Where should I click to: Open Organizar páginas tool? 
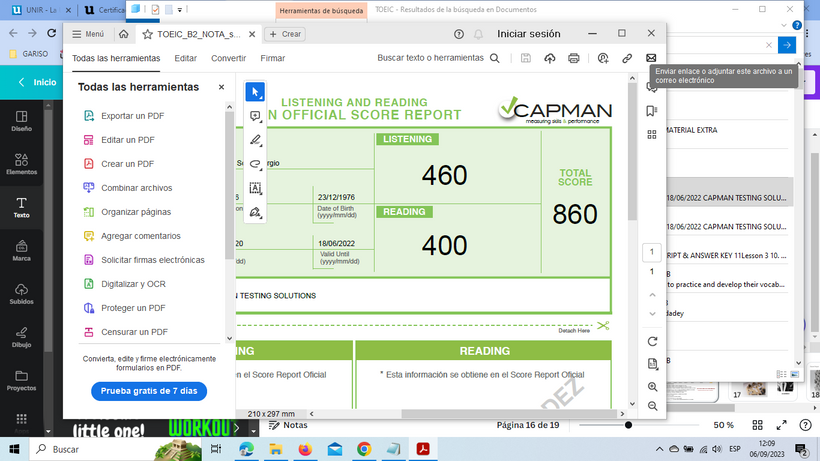point(135,212)
